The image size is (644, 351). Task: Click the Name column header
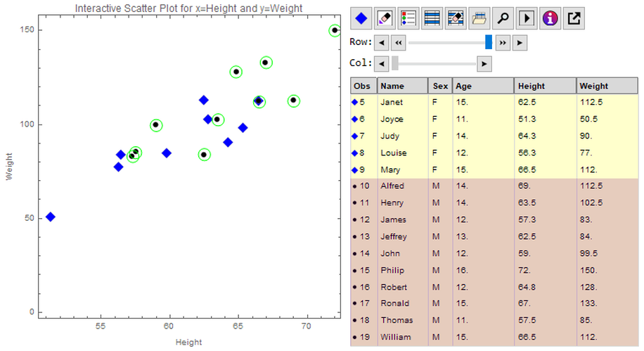coord(402,86)
